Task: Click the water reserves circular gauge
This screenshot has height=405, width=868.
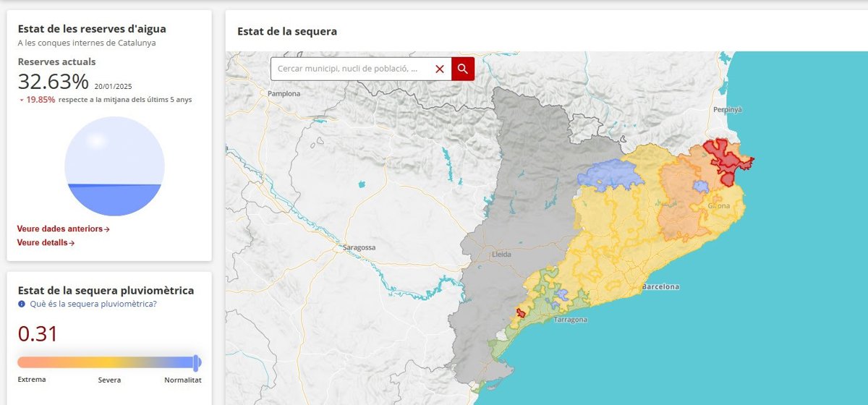Action: coord(114,166)
